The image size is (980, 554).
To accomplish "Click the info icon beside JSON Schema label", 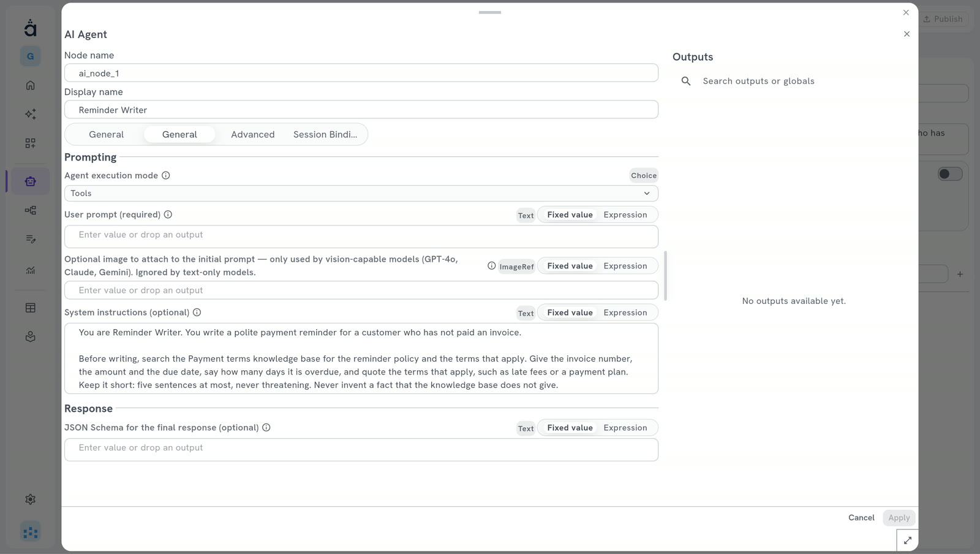I will coord(266,428).
